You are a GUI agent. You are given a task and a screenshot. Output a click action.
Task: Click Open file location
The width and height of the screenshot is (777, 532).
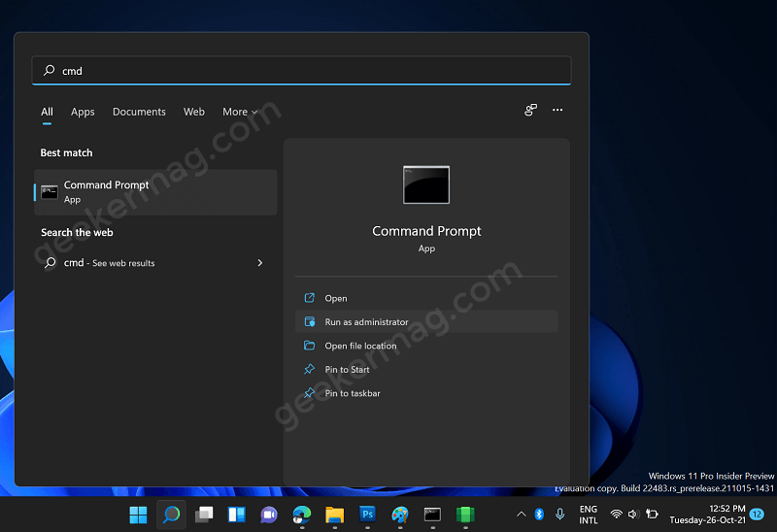click(426, 346)
